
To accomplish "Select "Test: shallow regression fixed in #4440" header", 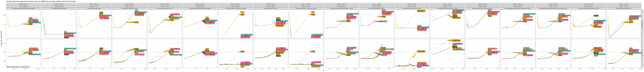I will coord(412,8).
